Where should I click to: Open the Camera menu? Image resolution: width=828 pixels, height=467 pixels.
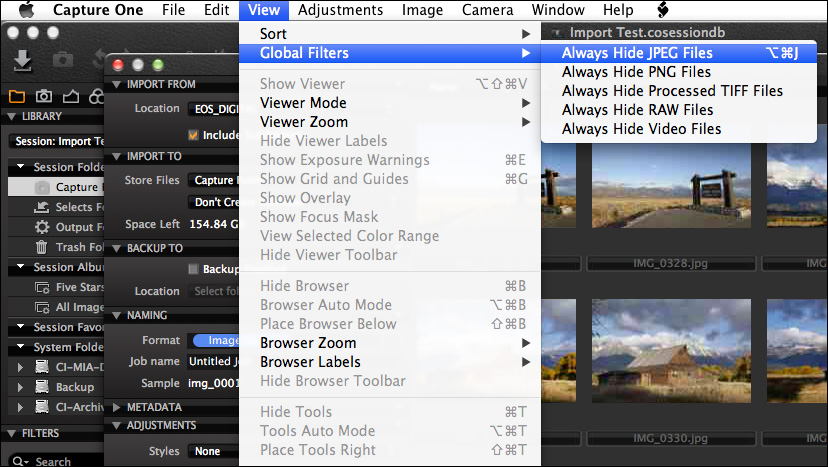(x=487, y=10)
